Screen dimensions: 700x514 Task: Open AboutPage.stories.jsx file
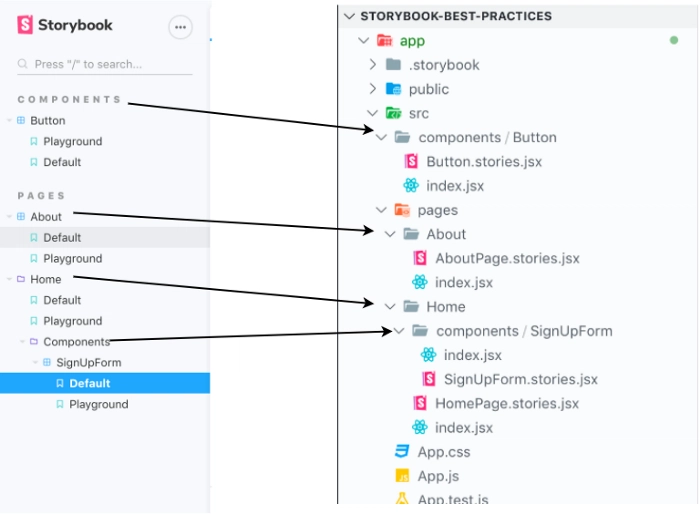[507, 258]
